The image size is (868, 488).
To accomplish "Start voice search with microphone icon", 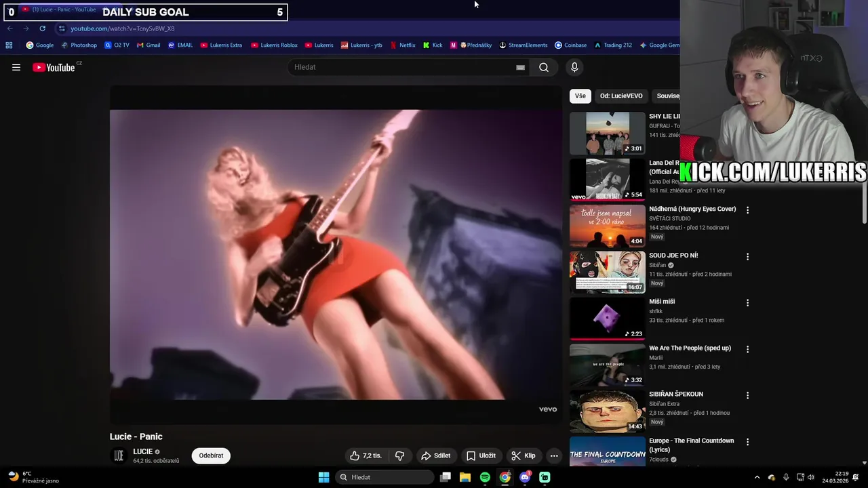I will pos(574,67).
